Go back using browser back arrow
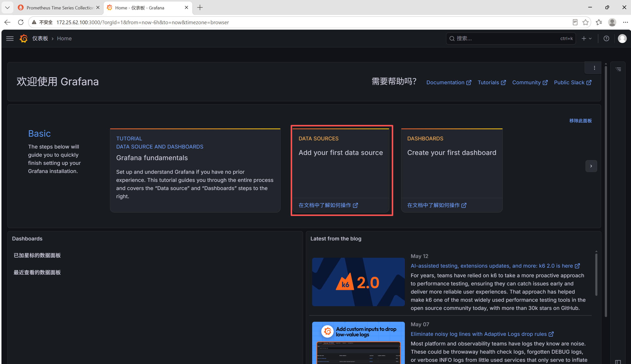 (x=7, y=22)
